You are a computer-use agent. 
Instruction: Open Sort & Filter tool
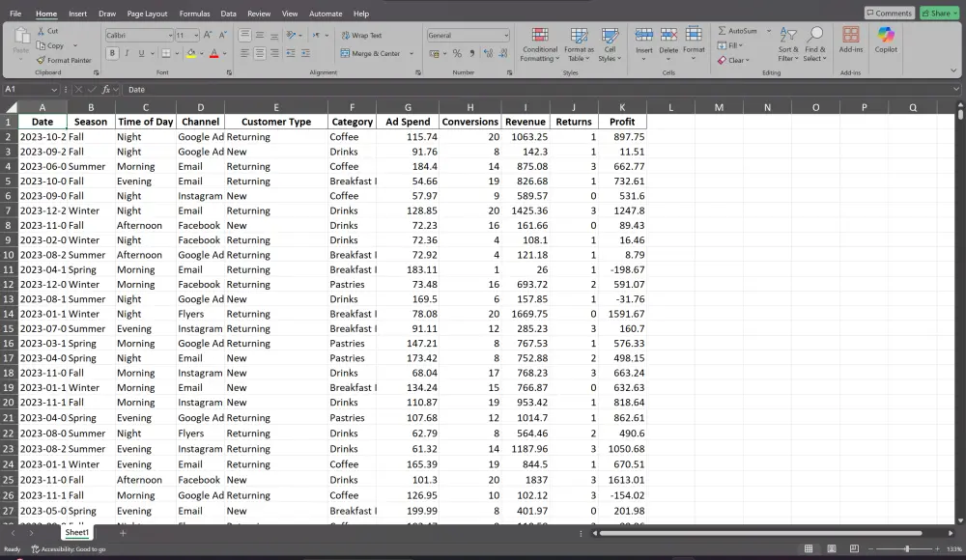coord(788,44)
